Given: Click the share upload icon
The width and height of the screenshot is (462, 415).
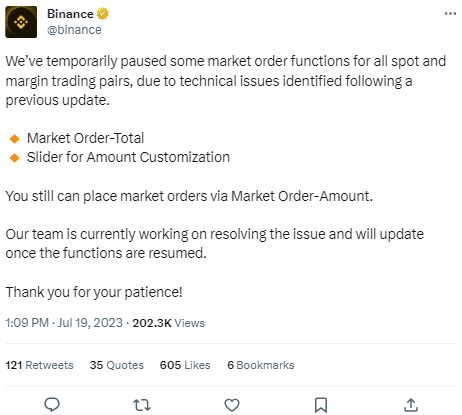Looking at the screenshot, I should click(x=411, y=405).
